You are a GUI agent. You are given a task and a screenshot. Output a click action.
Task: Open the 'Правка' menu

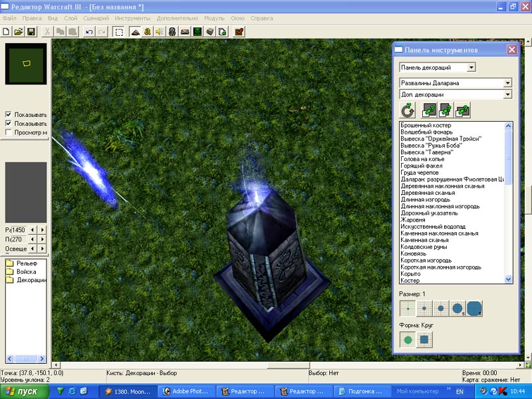click(x=32, y=19)
